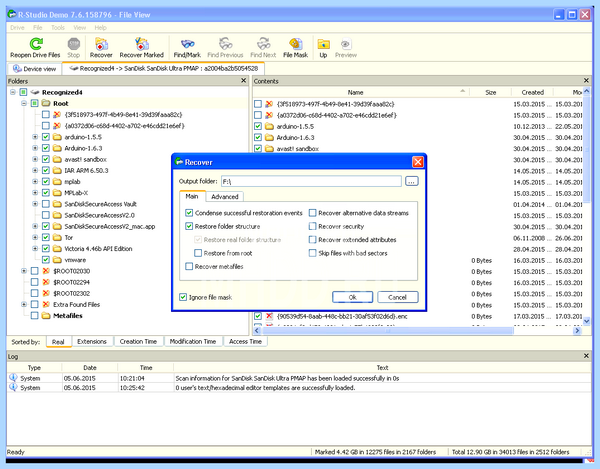Click the browse (...) output folder button
Image resolution: width=600 pixels, height=469 pixels.
(x=411, y=181)
